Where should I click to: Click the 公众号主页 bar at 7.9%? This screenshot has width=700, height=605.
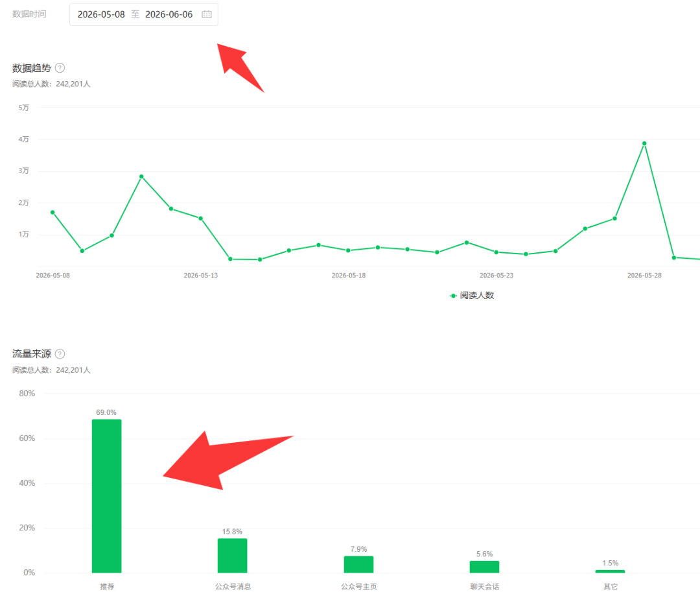(x=358, y=564)
